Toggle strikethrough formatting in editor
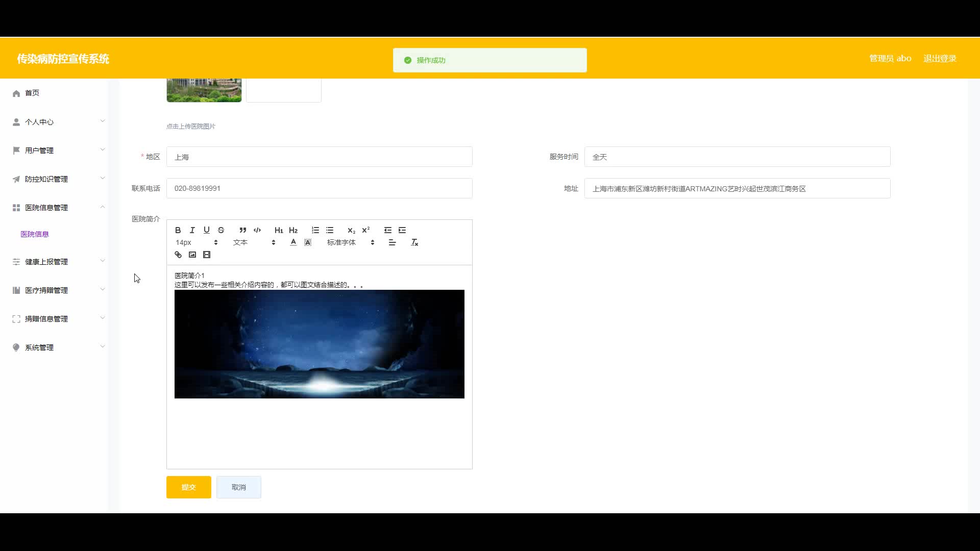 [221, 230]
